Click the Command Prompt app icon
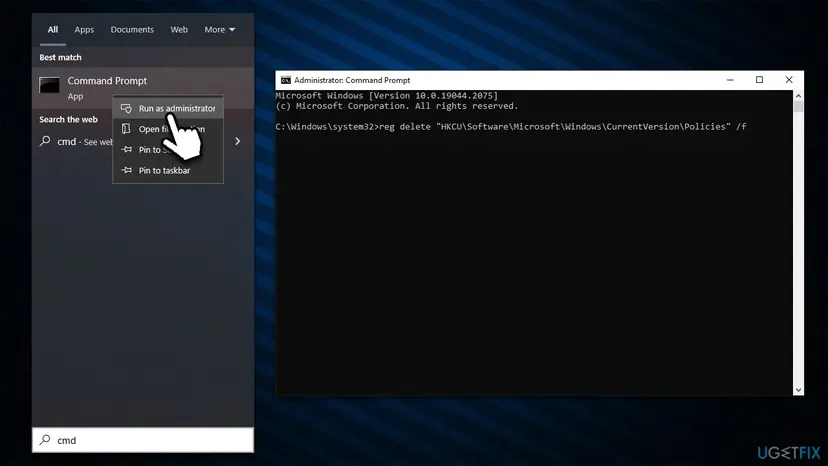This screenshot has width=828, height=466. 50,85
